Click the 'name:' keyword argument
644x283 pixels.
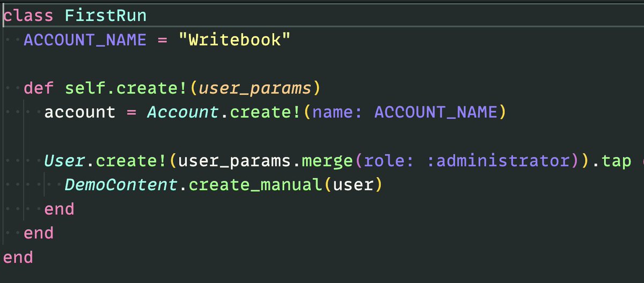[336, 112]
